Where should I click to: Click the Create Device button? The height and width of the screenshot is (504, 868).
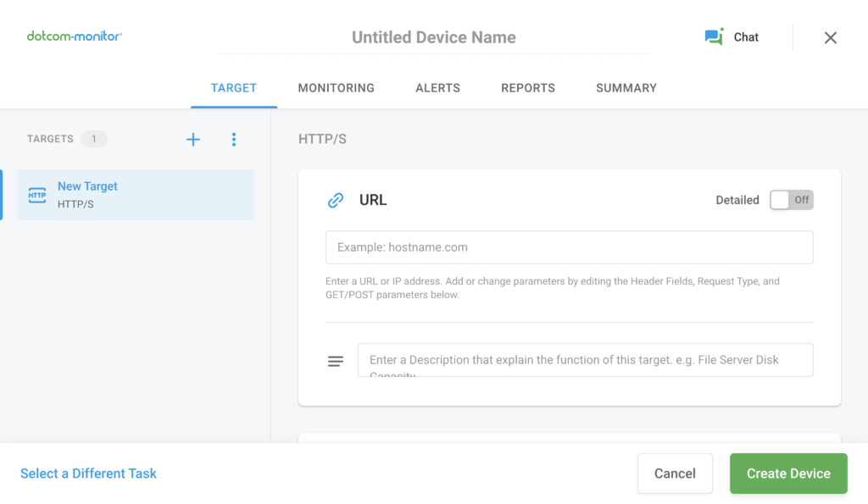(788, 474)
